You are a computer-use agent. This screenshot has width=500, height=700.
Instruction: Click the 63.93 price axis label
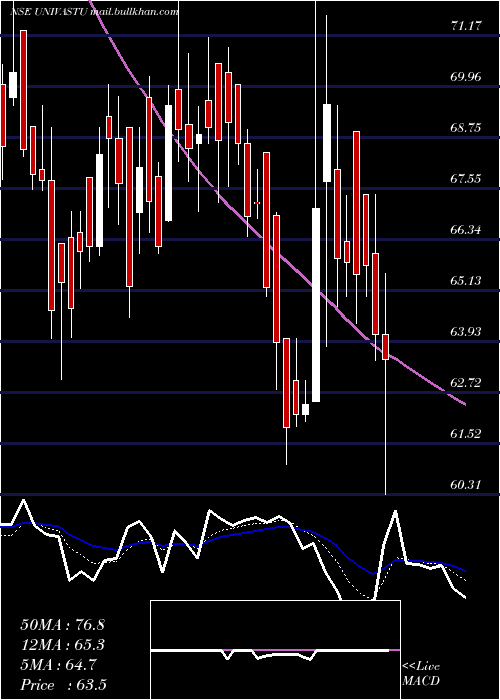click(x=466, y=332)
